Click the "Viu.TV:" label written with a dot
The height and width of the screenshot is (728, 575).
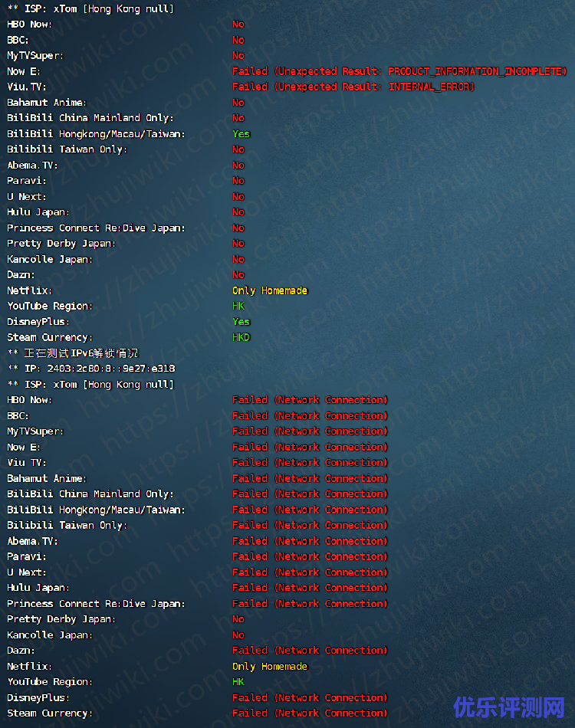[x=27, y=87]
